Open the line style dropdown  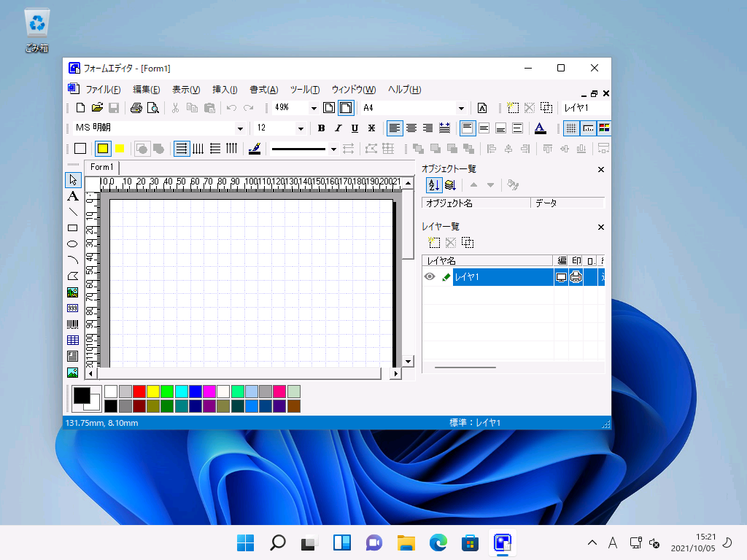[333, 149]
